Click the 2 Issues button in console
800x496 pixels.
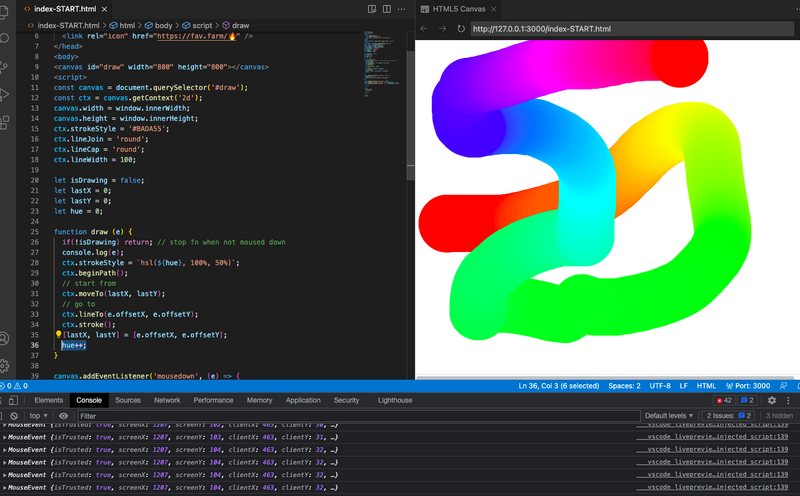click(x=730, y=415)
